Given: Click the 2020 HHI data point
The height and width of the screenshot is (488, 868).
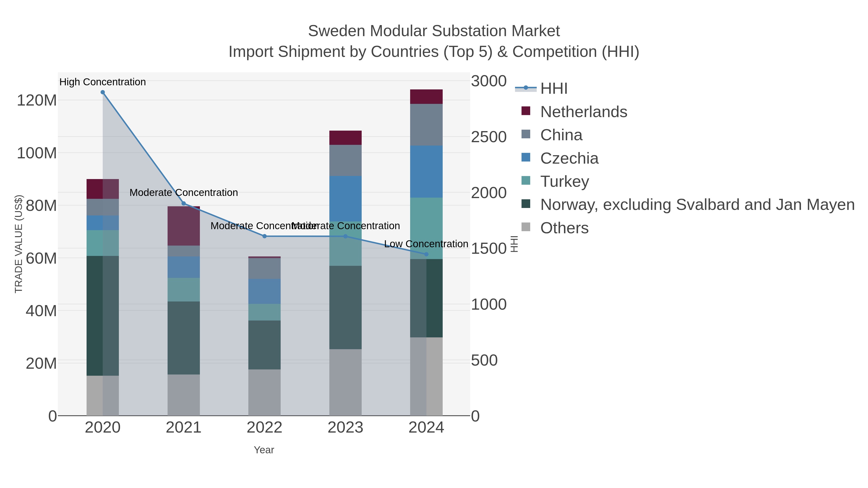Looking at the screenshot, I should tap(103, 92).
